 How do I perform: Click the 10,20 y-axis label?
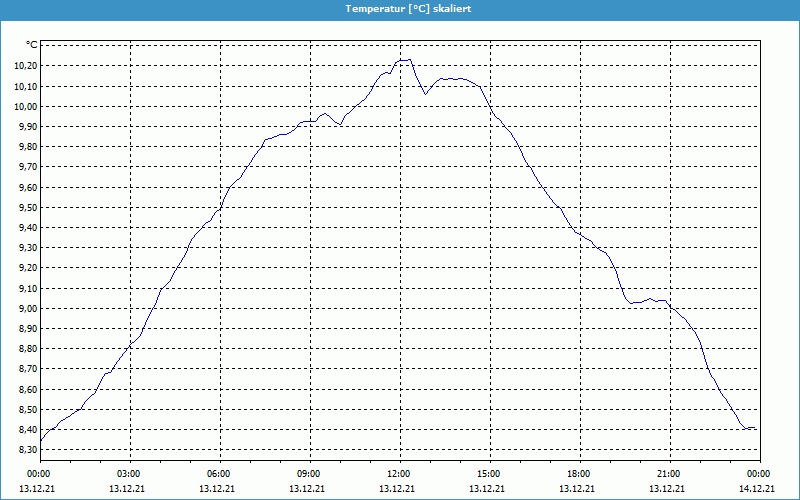tap(24, 66)
